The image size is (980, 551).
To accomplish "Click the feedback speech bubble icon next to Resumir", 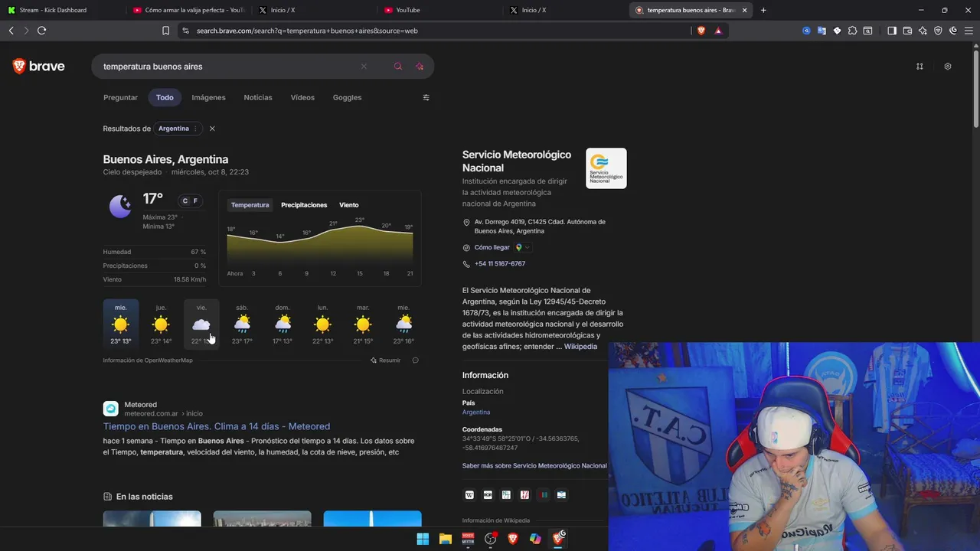I will (x=415, y=360).
